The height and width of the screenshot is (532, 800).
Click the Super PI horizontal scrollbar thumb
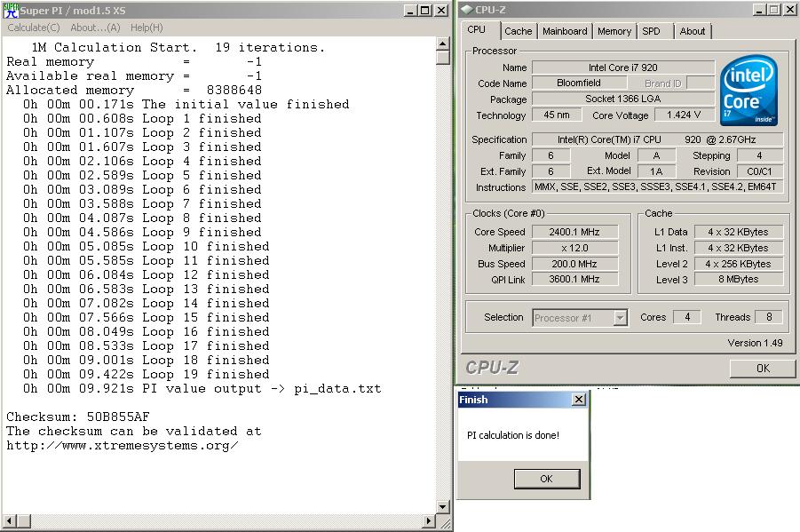[x=23, y=520]
